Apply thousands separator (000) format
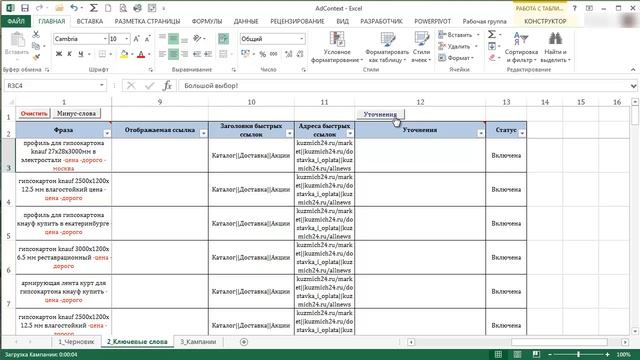Screen dimensions: 640x360 pyautogui.click(x=273, y=54)
